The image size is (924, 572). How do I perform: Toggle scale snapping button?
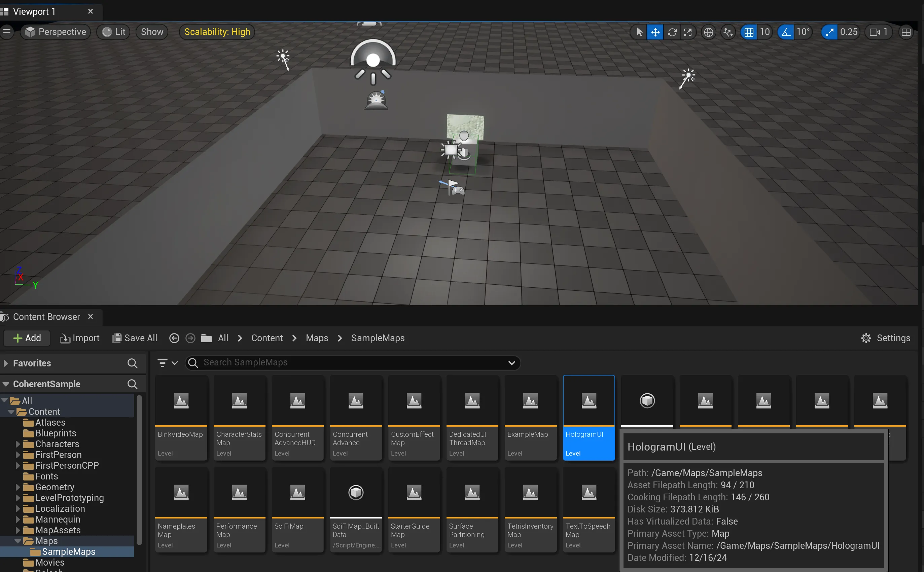pos(829,32)
